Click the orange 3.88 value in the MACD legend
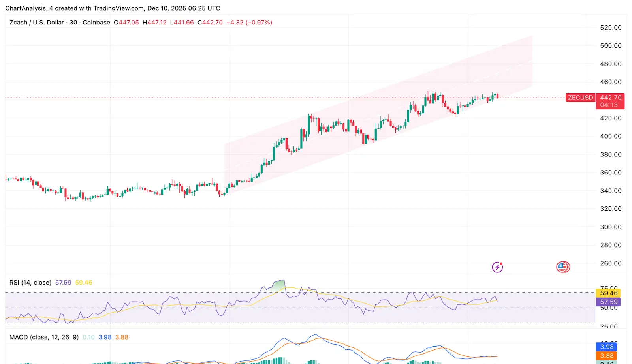632x364 pixels. pos(122,337)
